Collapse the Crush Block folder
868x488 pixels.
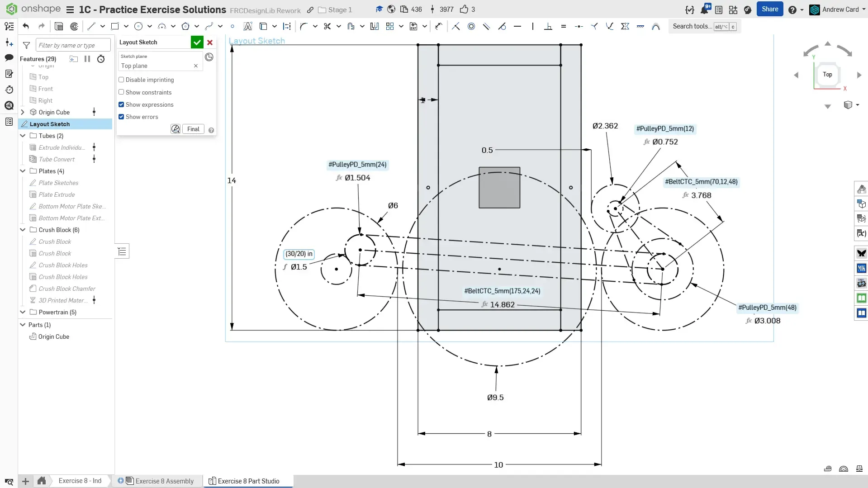(x=23, y=230)
